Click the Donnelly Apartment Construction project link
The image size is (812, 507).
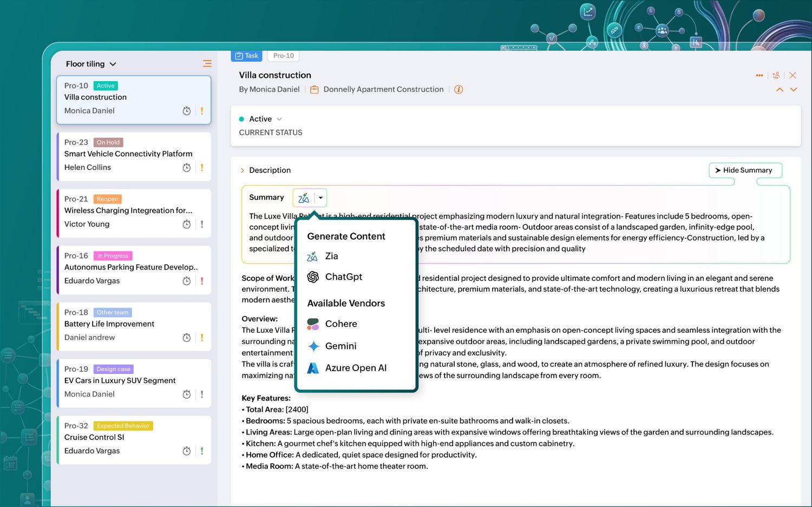point(383,90)
